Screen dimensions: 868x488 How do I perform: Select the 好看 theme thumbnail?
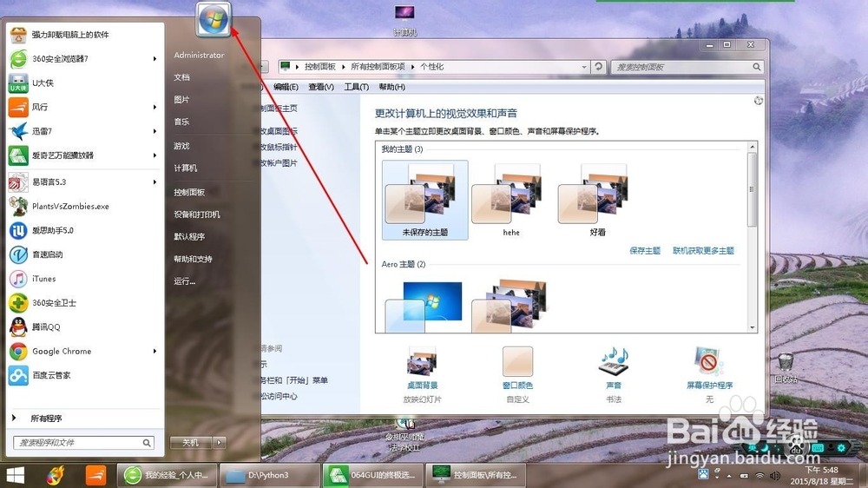click(597, 201)
